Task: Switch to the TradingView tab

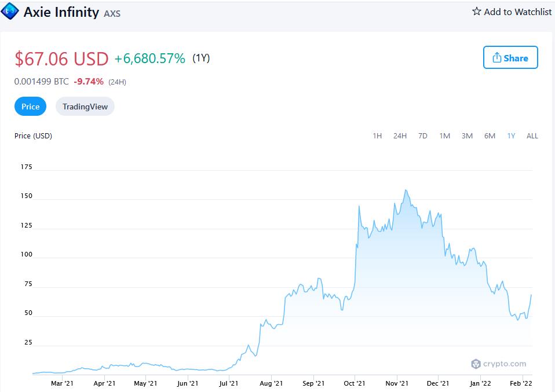Action: tap(85, 106)
